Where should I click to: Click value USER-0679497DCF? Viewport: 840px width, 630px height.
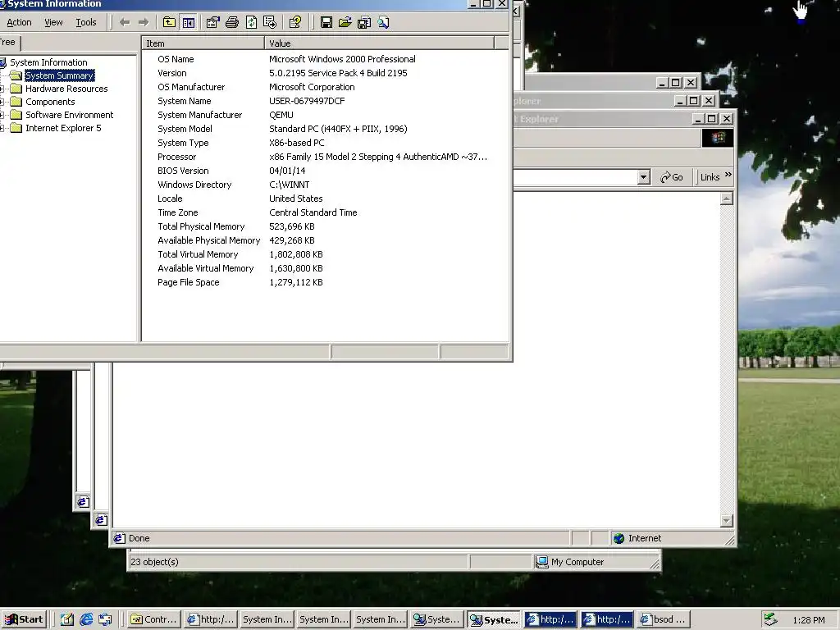[307, 101]
